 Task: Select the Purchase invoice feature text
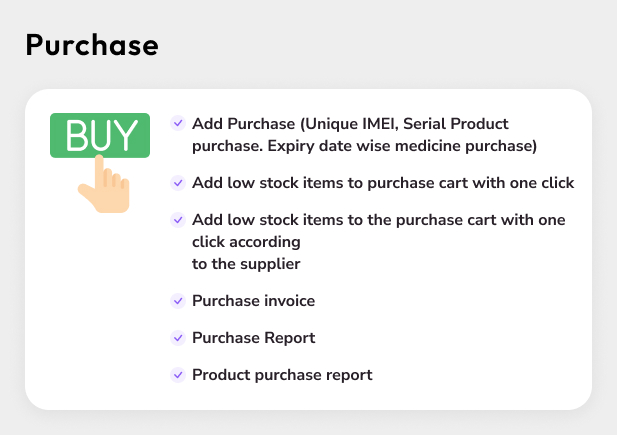pos(254,300)
